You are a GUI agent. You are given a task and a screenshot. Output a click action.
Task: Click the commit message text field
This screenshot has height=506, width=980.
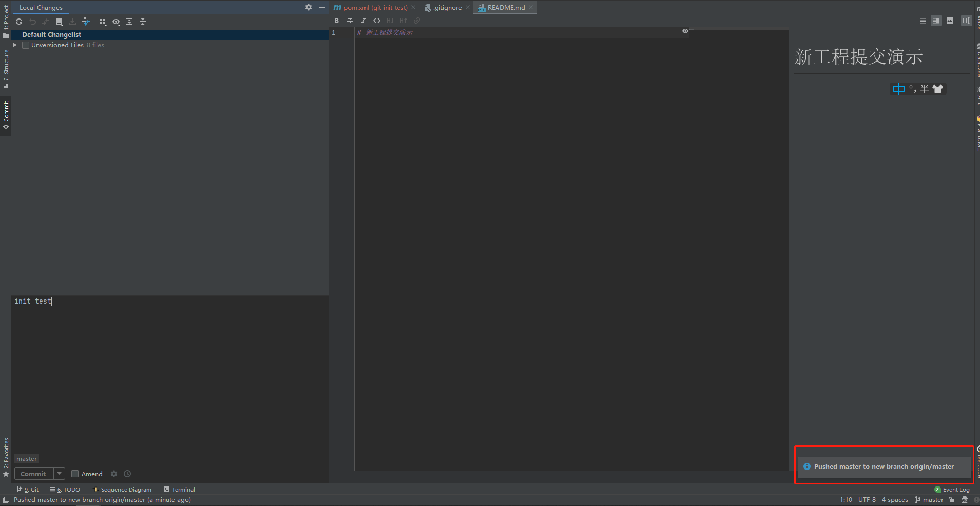pyautogui.click(x=170, y=374)
